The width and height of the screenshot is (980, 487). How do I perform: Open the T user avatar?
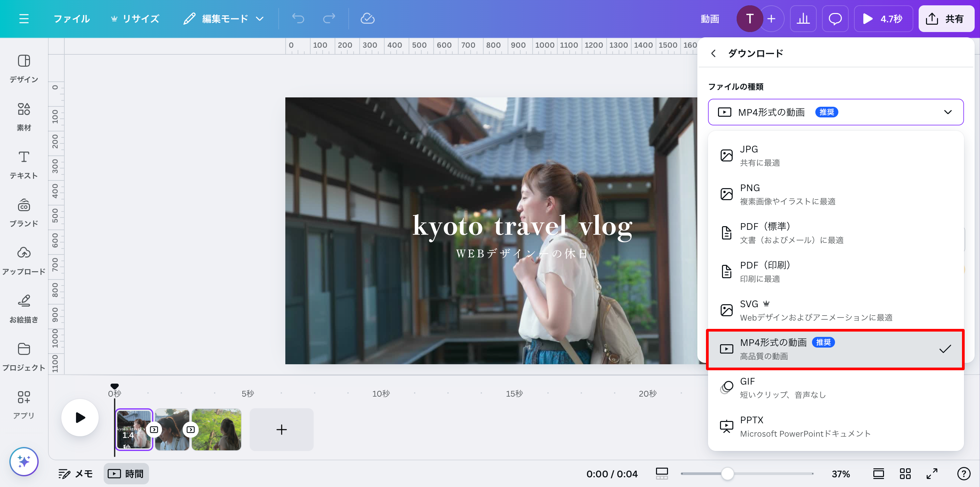pos(750,19)
